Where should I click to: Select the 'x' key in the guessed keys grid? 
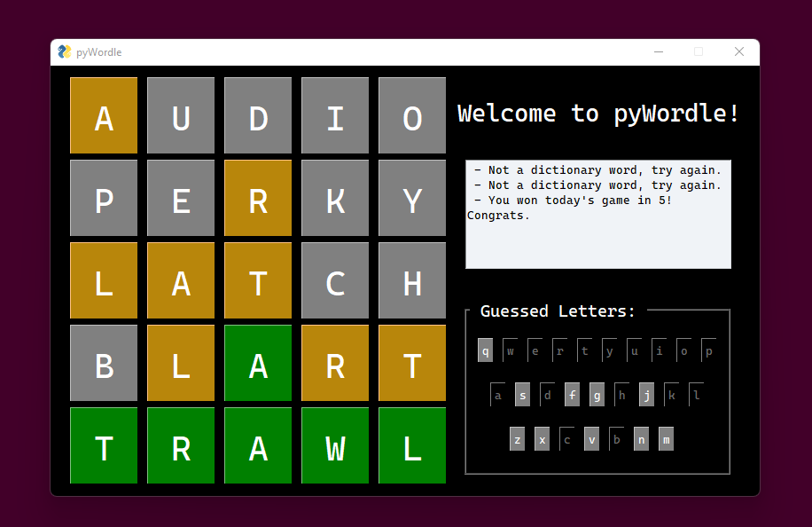[542, 438]
